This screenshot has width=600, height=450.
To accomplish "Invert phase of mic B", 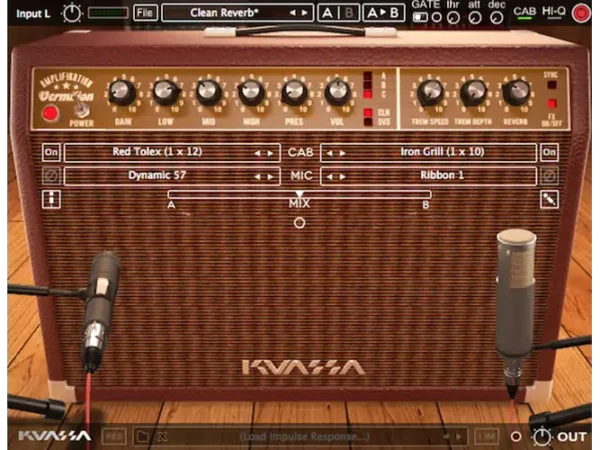I will pos(549,176).
